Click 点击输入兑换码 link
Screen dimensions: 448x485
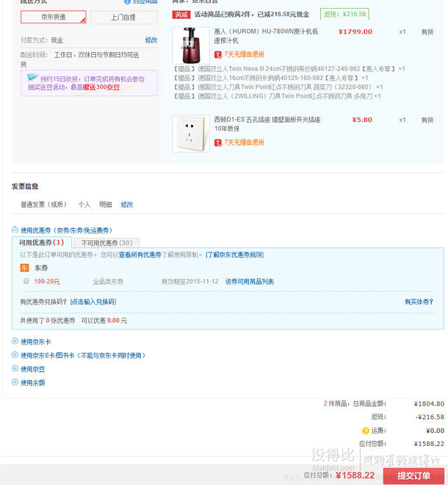93,302
